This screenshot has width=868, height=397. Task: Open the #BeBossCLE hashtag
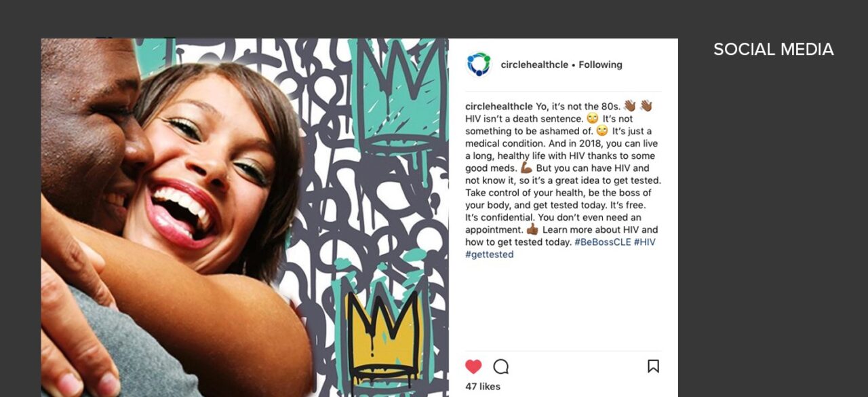[x=602, y=242]
